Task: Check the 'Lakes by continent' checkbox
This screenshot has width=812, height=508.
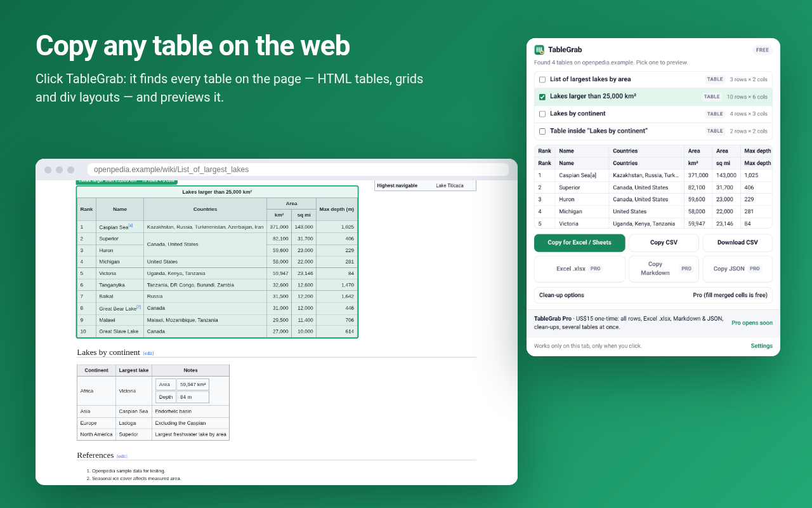Action: click(x=542, y=114)
